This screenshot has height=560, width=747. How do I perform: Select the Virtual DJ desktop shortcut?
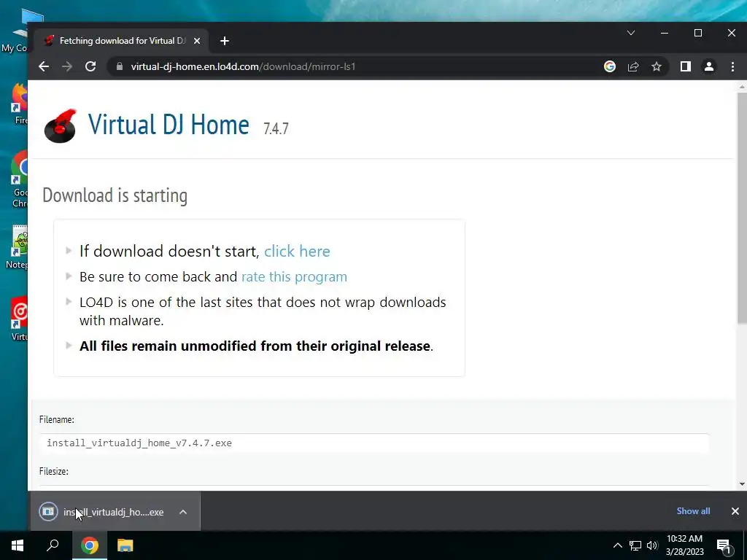(19, 319)
